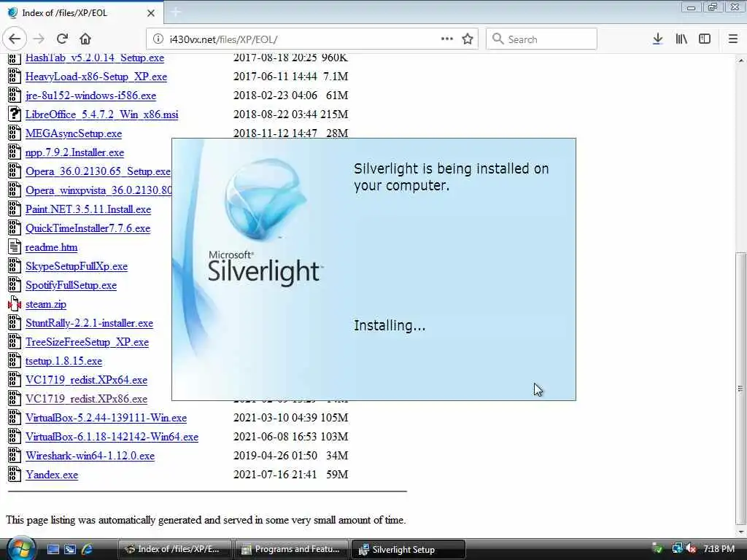
Task: Click the Installing... status text
Action: 390,326
